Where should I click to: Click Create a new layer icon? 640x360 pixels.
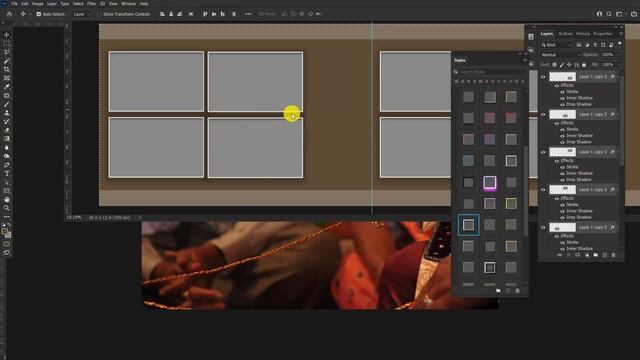[x=604, y=255]
